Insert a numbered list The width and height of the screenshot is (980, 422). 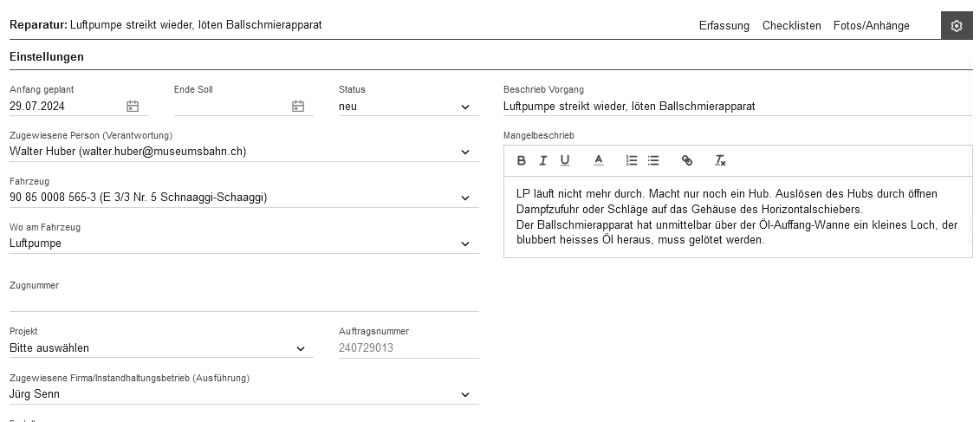point(632,160)
